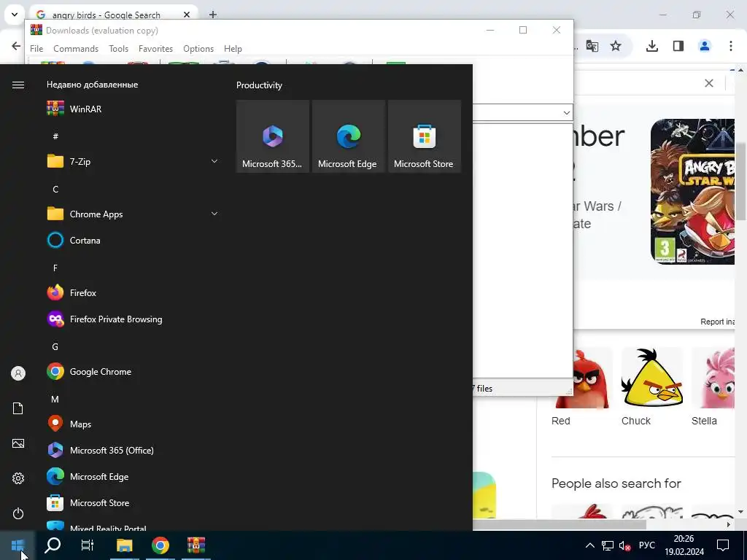Switch to WinRAR via taskbar icon

pyautogui.click(x=196, y=545)
